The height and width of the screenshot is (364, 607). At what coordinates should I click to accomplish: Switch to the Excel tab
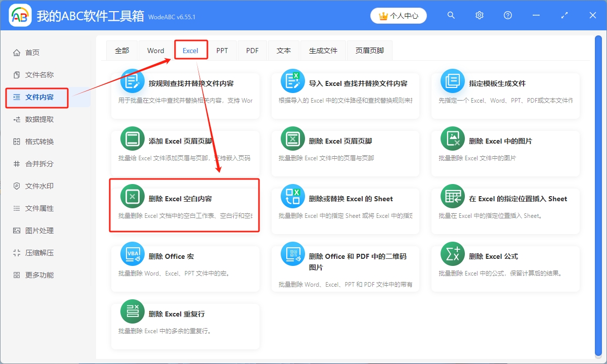[191, 51]
